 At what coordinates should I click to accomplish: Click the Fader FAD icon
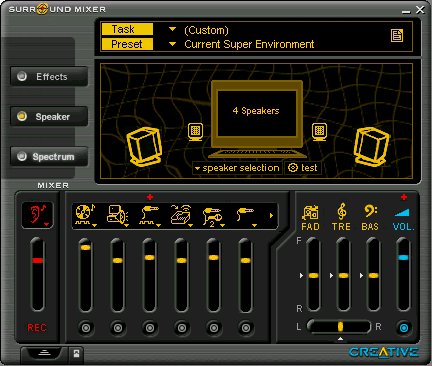310,217
